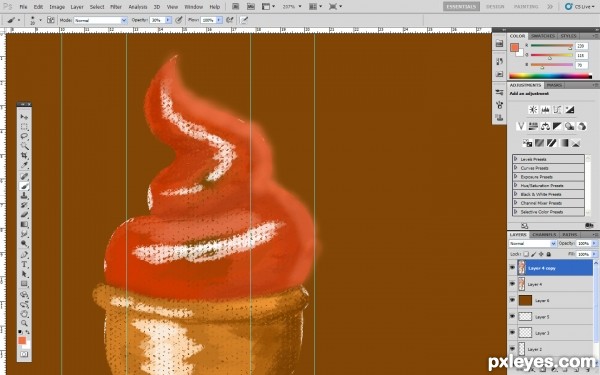The width and height of the screenshot is (600, 375).
Task: Select the Horizontal Type tool
Action: (24, 264)
